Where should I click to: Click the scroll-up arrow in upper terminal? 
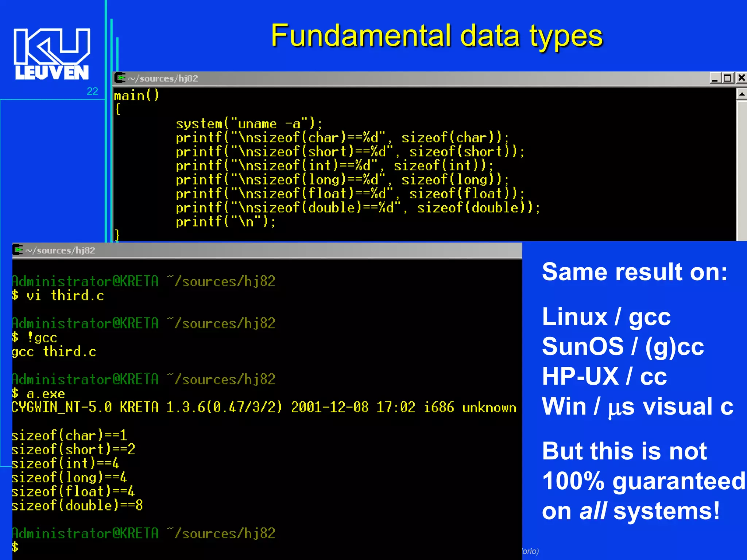click(x=742, y=94)
